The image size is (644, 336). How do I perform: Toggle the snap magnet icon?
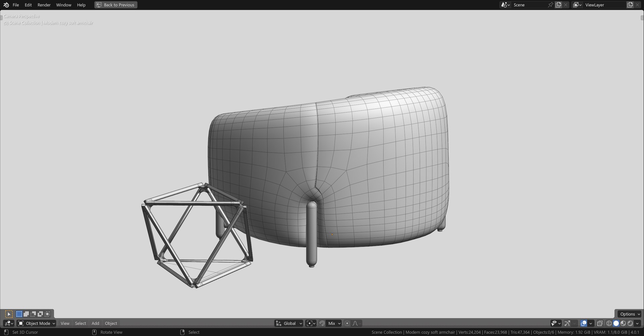322,323
